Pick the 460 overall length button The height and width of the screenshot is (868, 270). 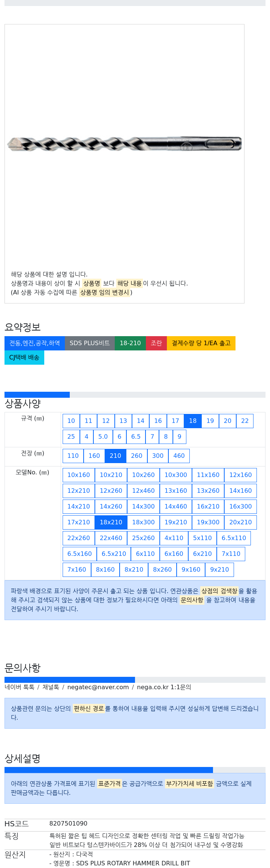(179, 456)
